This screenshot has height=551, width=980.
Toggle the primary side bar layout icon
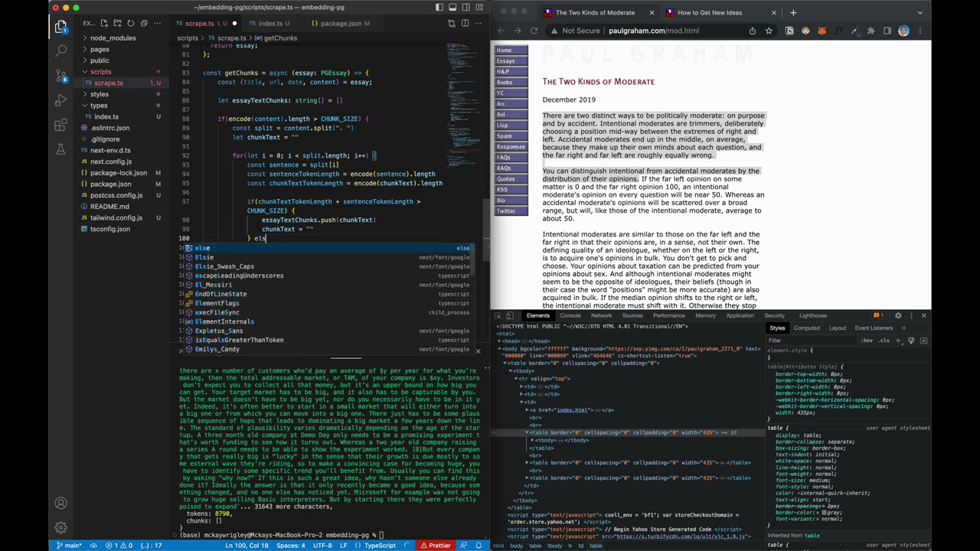[x=439, y=8]
